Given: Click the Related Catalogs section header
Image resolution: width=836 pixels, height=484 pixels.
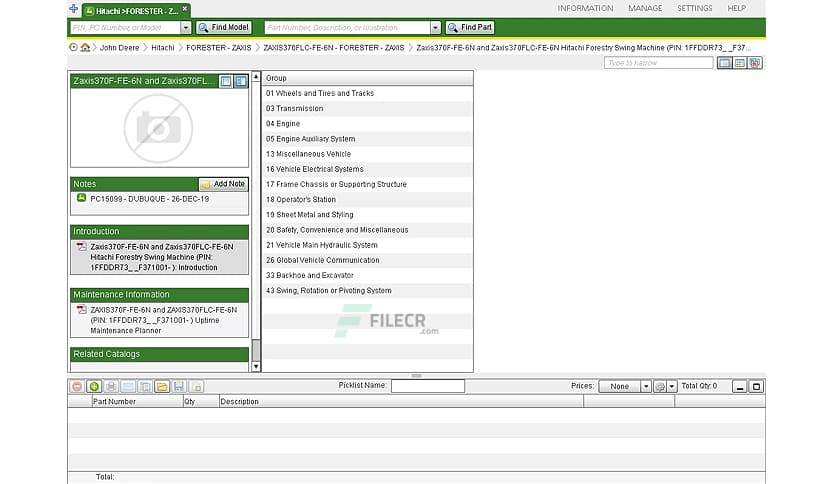Looking at the screenshot, I should point(159,354).
